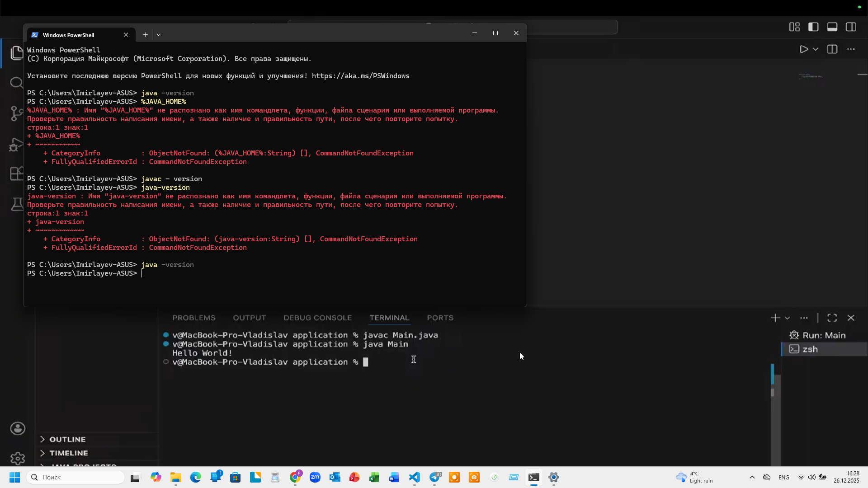Image resolution: width=868 pixels, height=488 pixels.
Task: Add a new PowerShell tab with plus
Action: pyautogui.click(x=145, y=35)
